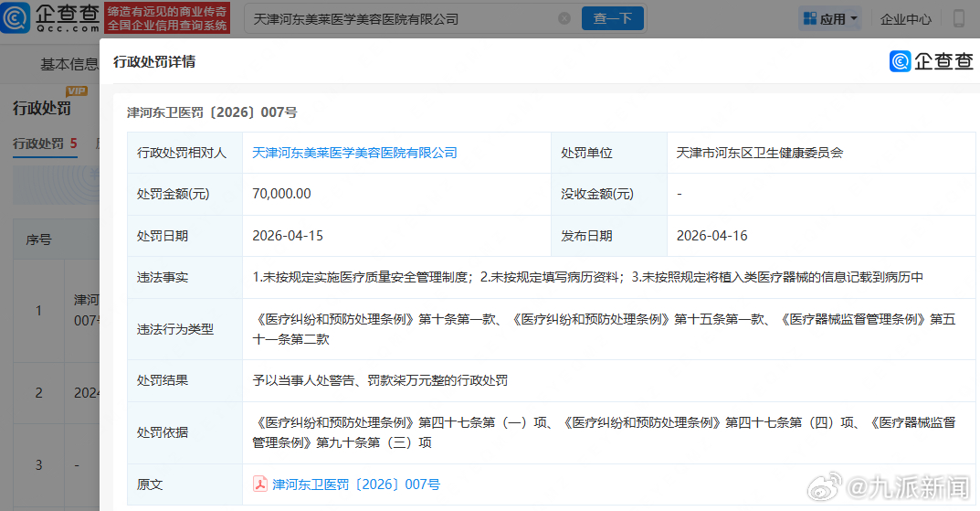
Task: Select row 3 in the penalty list
Action: pos(38,465)
